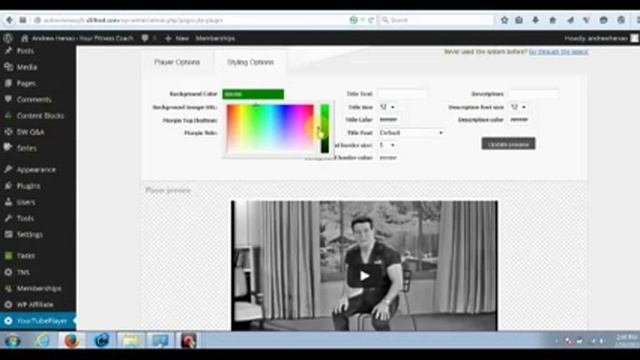Screen dimensions: 640x360
Task: Click the taskbar clock
Action: [x=627, y=340]
